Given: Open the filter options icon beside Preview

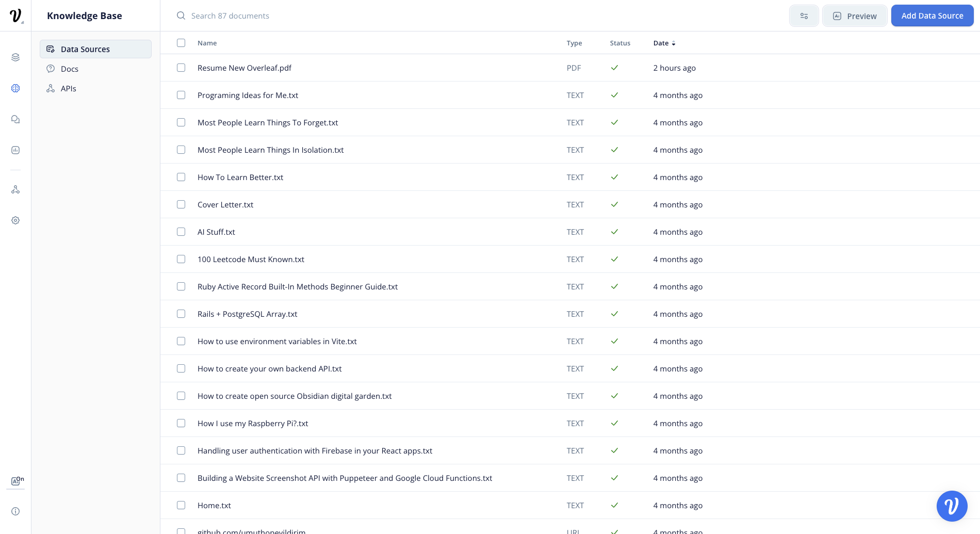Looking at the screenshot, I should tap(804, 15).
